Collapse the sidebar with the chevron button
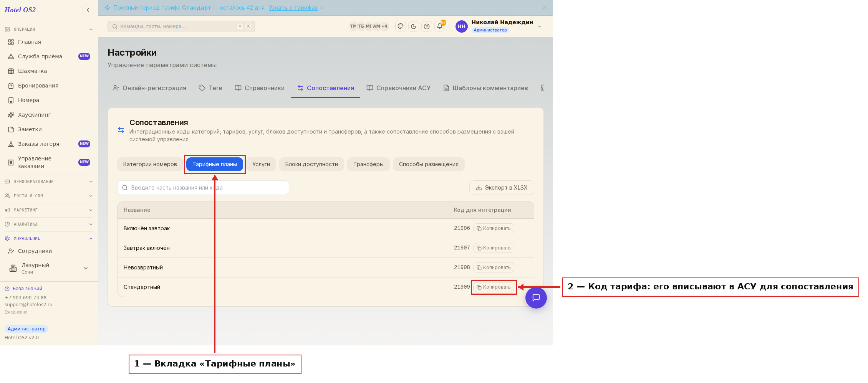 pyautogui.click(x=88, y=10)
